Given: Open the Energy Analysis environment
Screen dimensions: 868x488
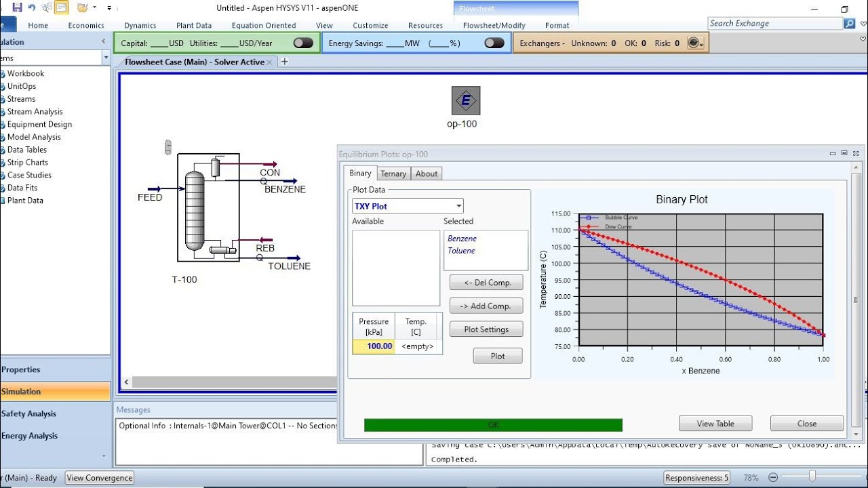Looking at the screenshot, I should click(55, 436).
